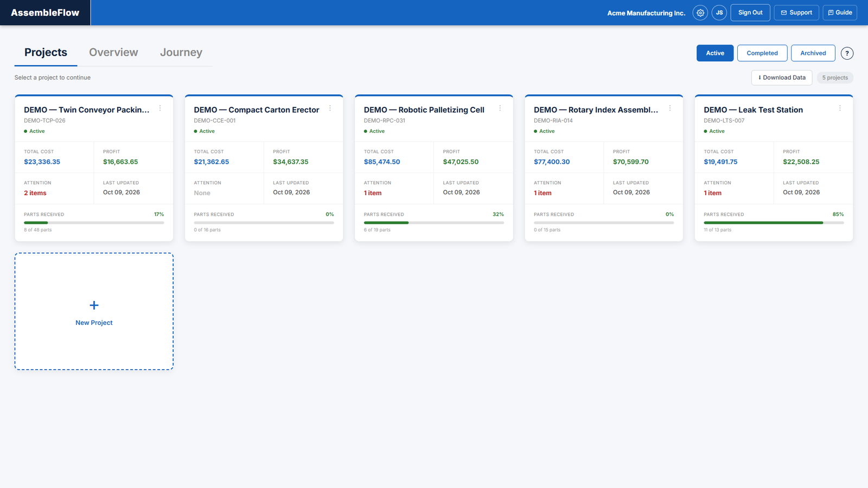Click the Robotic Palletizing 32% parts progress bar
868x488 pixels.
434,222
